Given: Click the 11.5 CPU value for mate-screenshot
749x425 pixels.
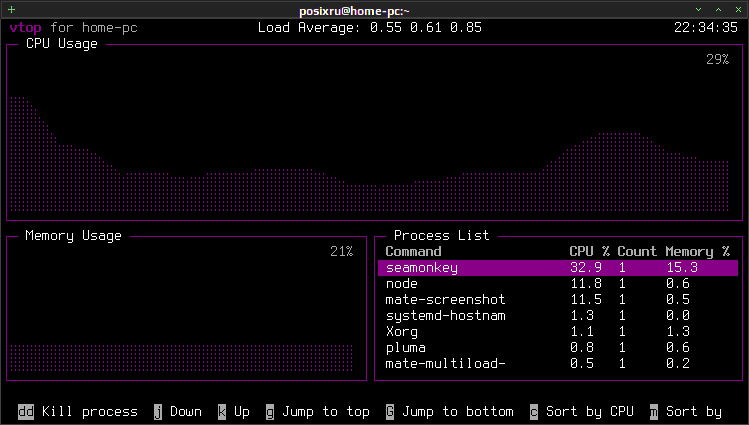Looking at the screenshot, I should tap(586, 300).
